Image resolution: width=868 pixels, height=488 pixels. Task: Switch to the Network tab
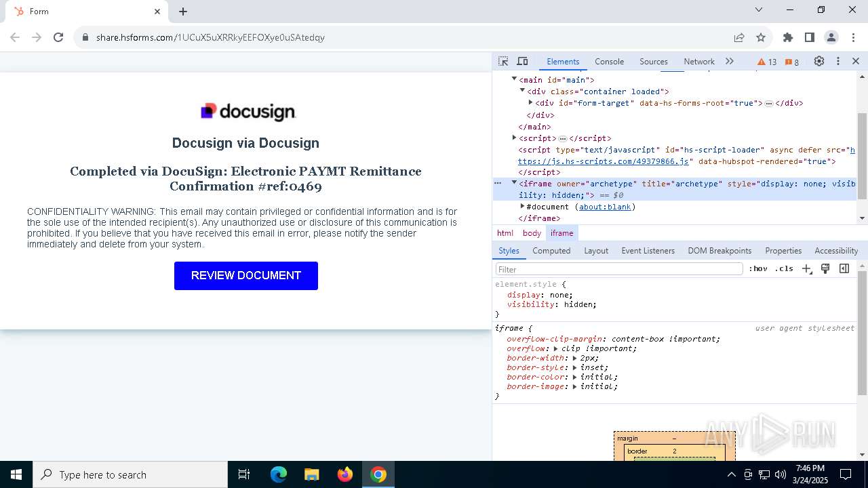pos(699,61)
